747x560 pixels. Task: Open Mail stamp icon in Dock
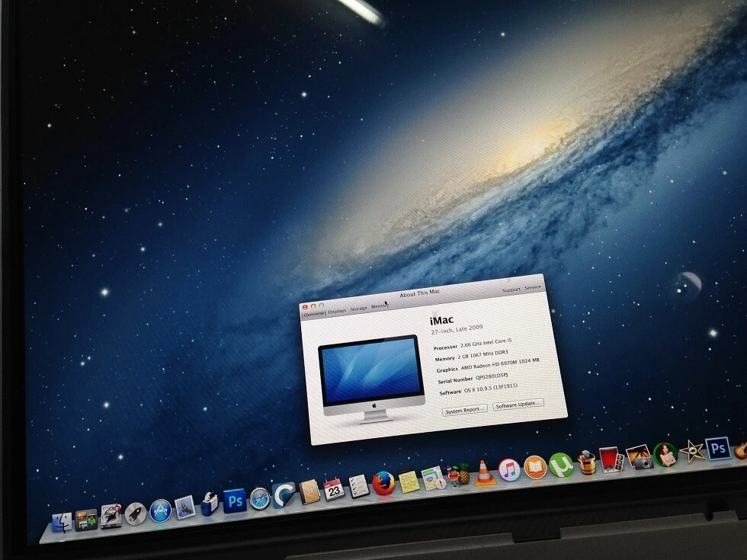click(x=185, y=507)
